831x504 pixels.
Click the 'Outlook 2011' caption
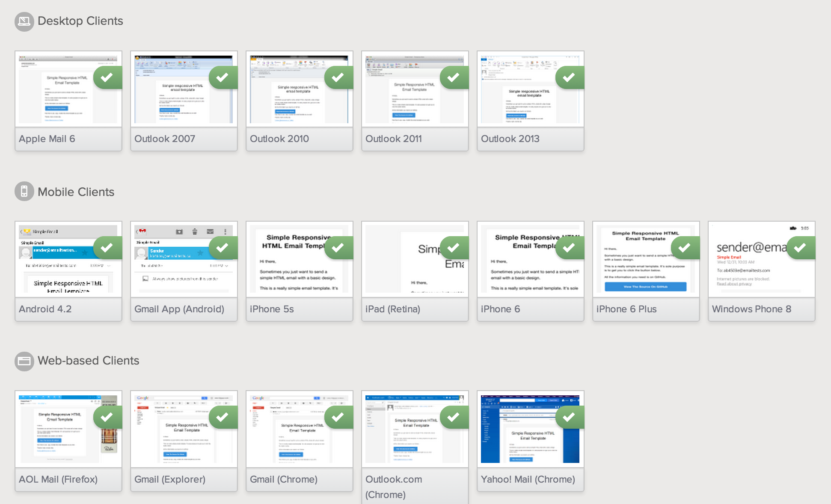(394, 139)
